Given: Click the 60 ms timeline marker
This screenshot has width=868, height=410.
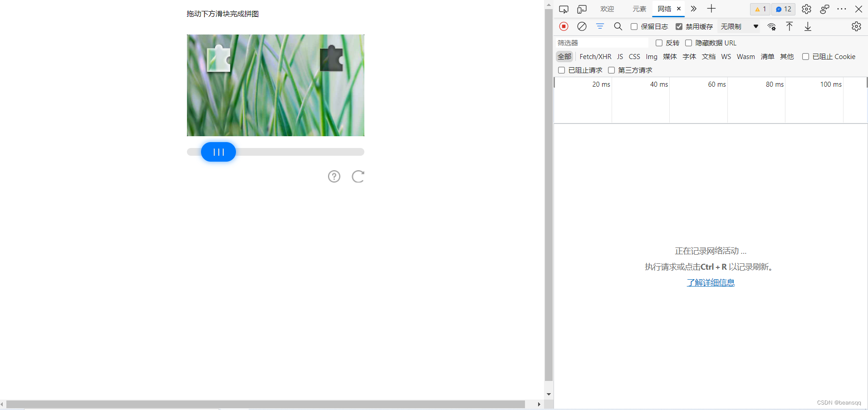Looking at the screenshot, I should coord(717,84).
